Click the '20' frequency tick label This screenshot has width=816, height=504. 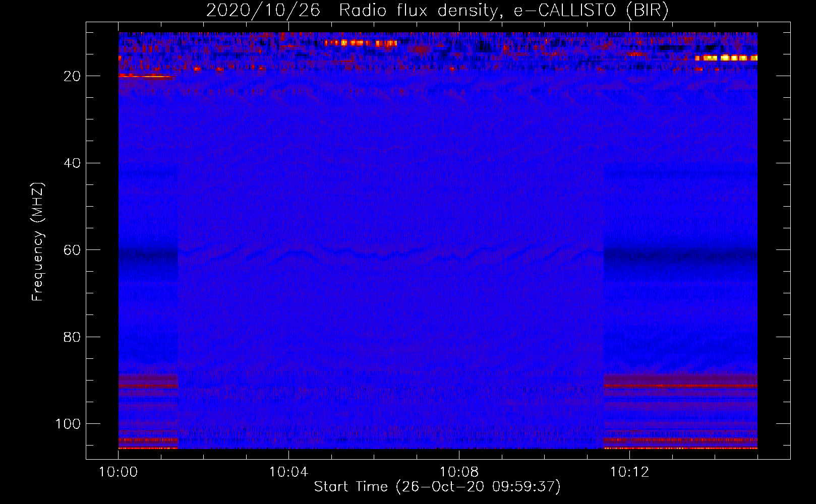click(x=72, y=76)
